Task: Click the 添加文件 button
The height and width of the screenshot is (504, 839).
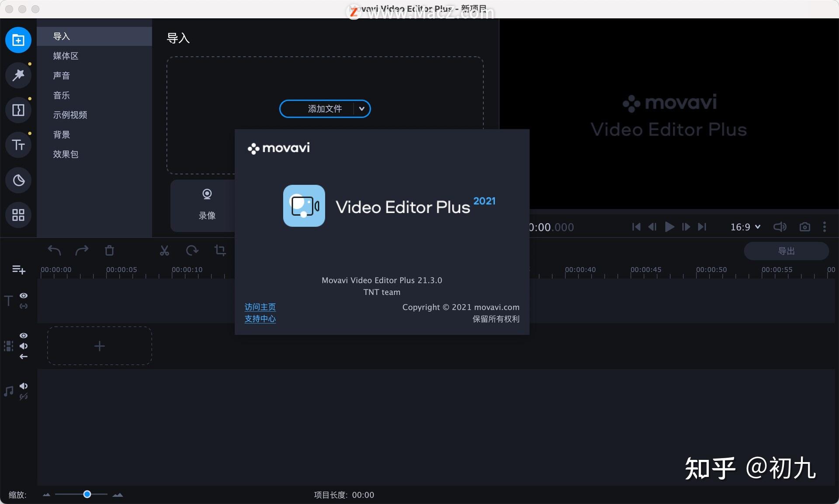Action: (x=325, y=109)
